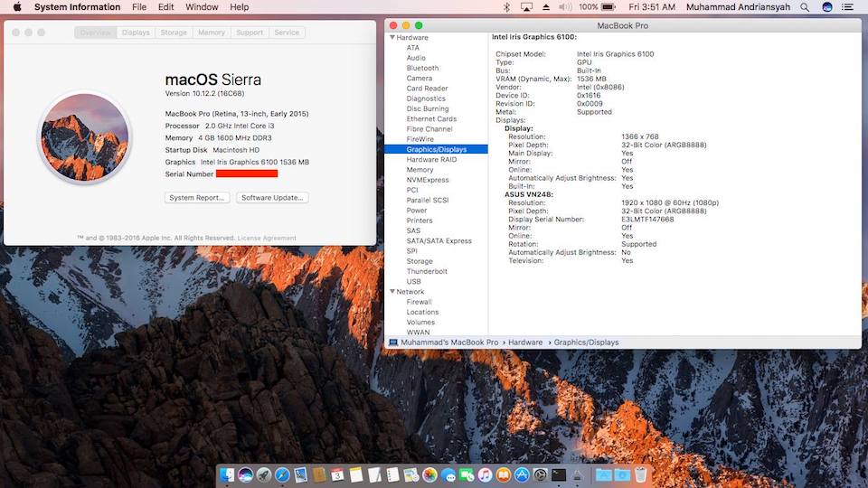
Task: Open Notification Center list icon
Action: click(x=847, y=7)
